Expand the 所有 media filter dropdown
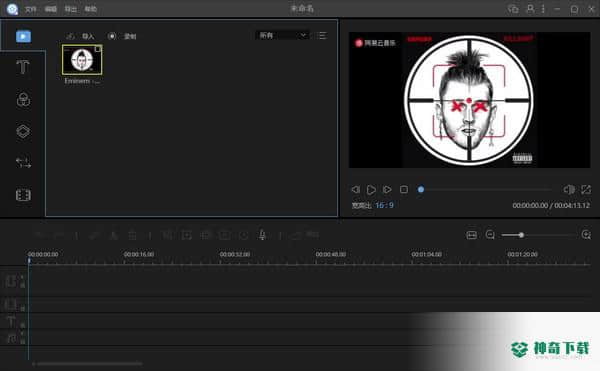Screen dimensions: 600x371 [282, 35]
